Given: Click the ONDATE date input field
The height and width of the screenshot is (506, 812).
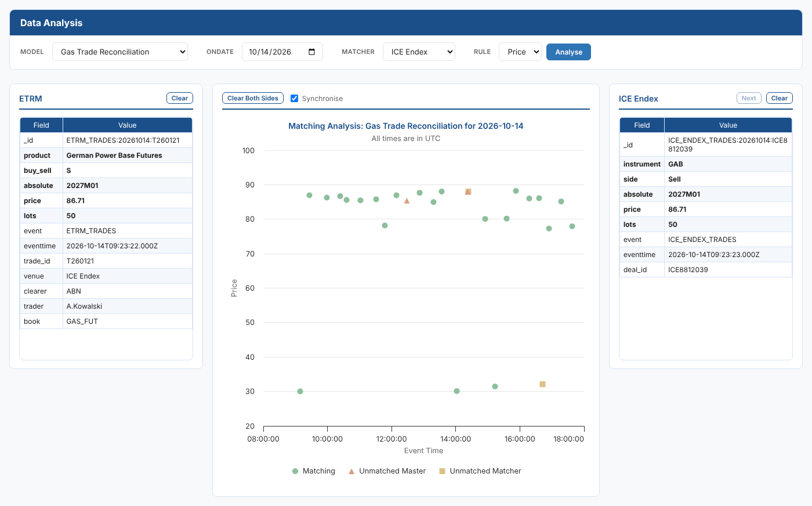Looking at the screenshot, I should (x=282, y=52).
